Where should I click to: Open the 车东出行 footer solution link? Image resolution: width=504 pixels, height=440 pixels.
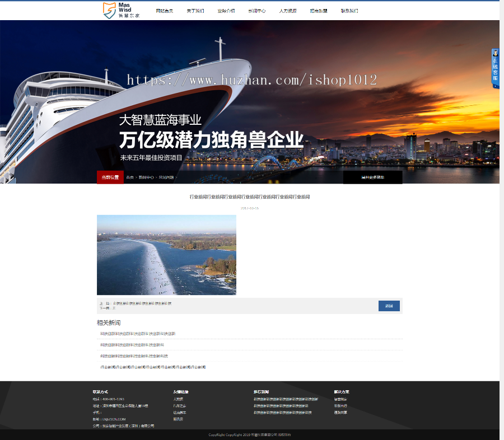coord(340,406)
